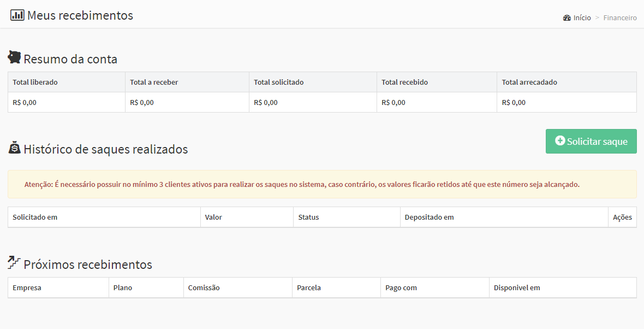Click the Empresa column header
644x329 pixels.
[x=27, y=288]
